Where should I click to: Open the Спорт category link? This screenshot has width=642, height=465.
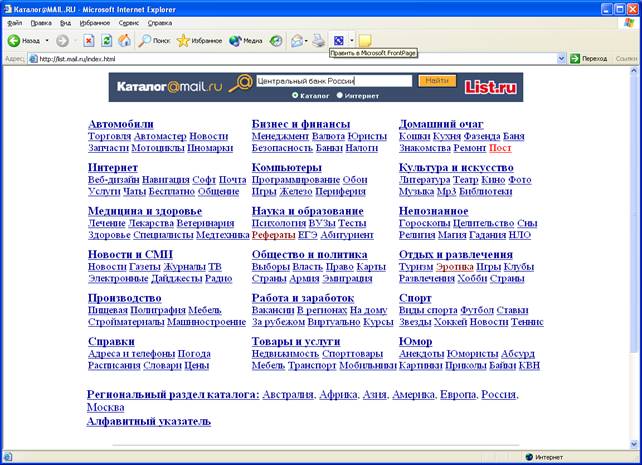tap(415, 298)
